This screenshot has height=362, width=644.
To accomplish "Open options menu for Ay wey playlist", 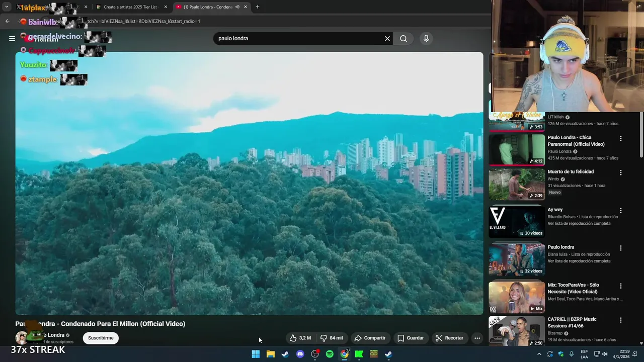I will coord(621,211).
